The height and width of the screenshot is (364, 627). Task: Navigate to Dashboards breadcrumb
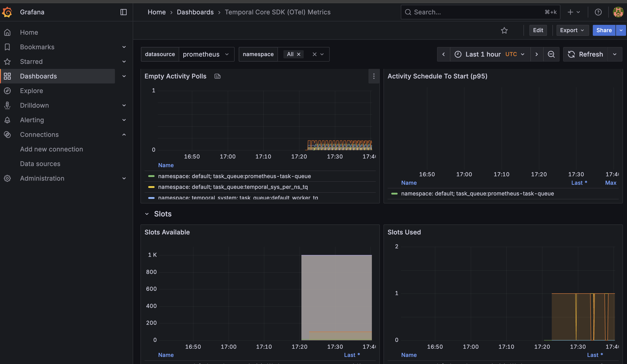[x=195, y=12]
